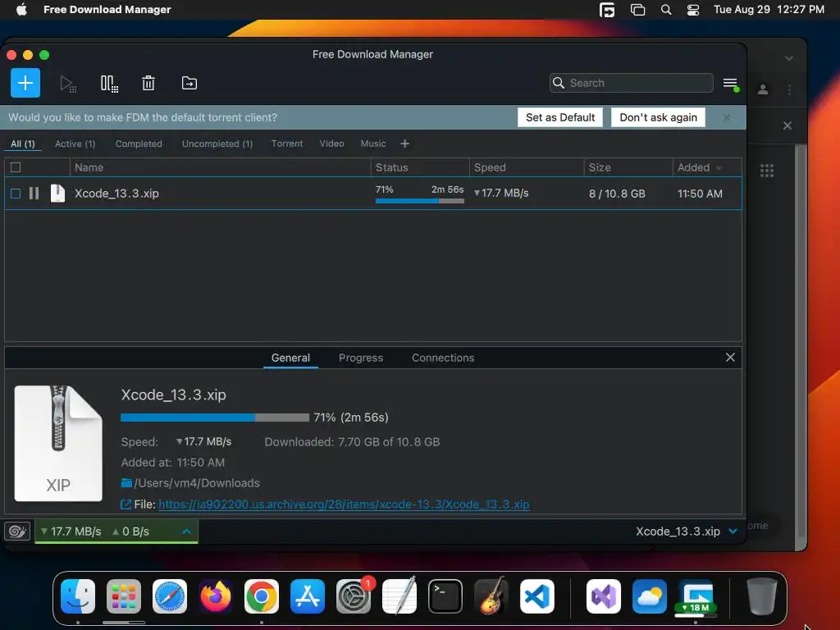Open the Apple menu

click(21, 10)
